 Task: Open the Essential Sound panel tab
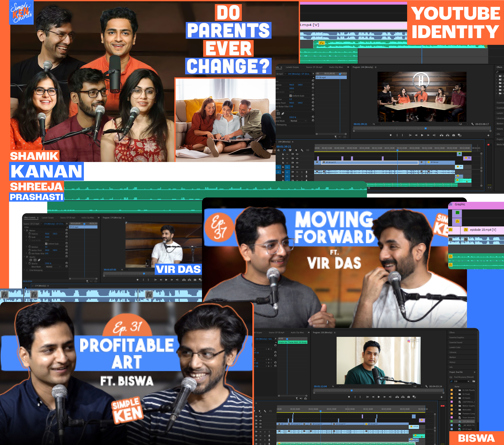click(x=456, y=342)
